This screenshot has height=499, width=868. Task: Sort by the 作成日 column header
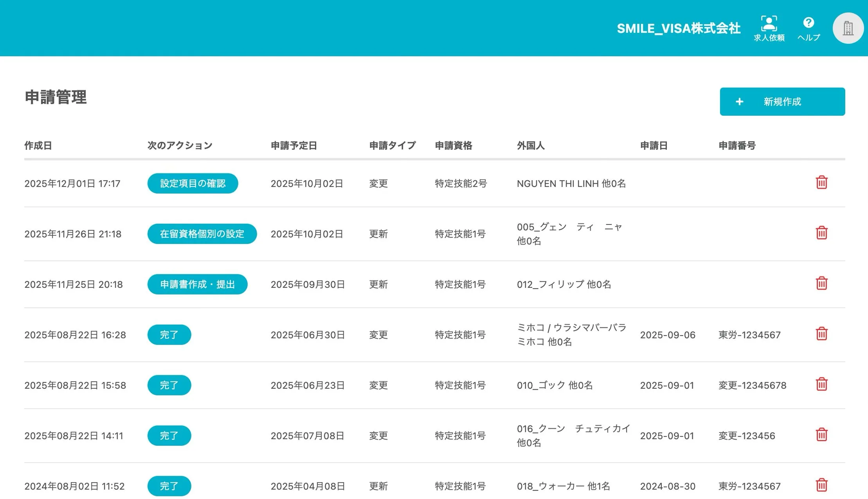(39, 145)
